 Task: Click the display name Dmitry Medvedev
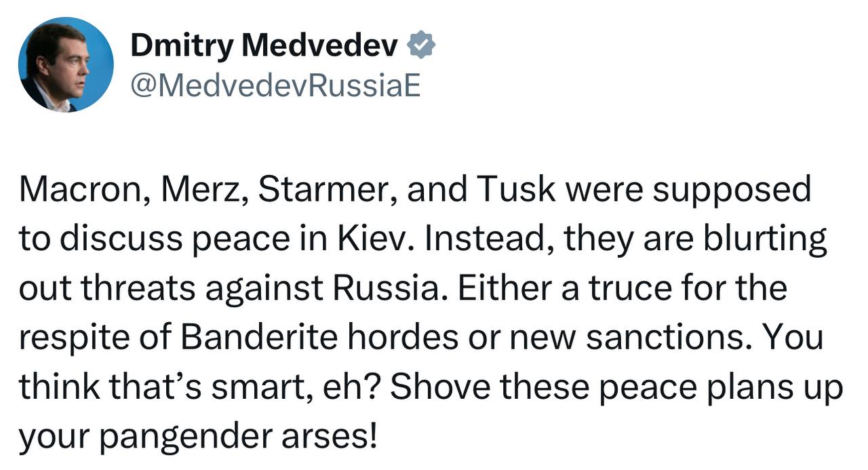(264, 46)
